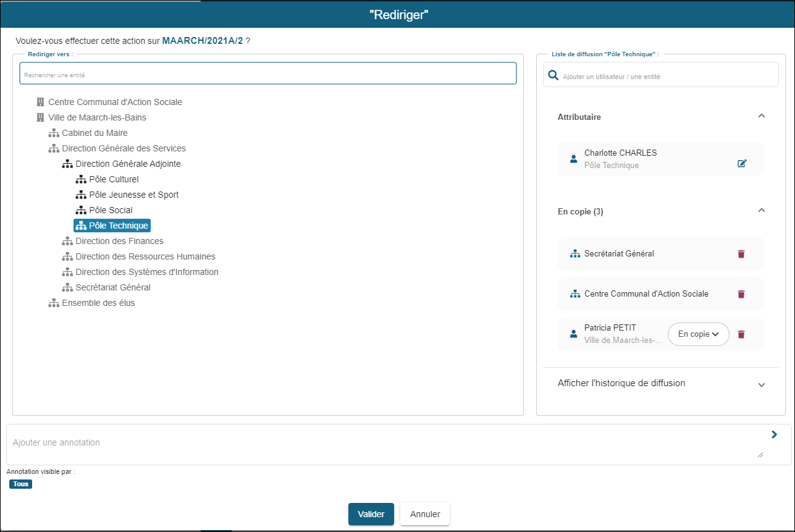Click the org-chart icon of Direction Générale Adjointe
The image size is (795, 532).
67,164
